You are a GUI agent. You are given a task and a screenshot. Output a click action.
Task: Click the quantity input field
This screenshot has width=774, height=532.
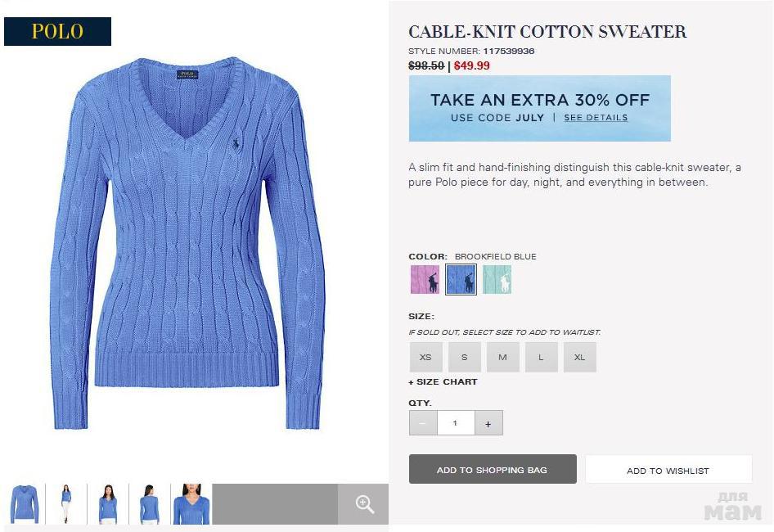click(455, 423)
